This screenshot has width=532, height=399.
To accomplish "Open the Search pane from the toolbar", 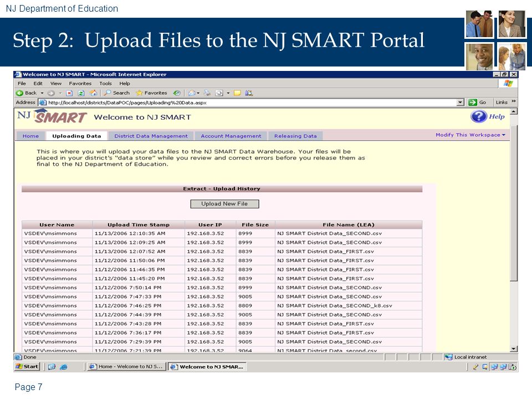I will [x=117, y=93].
